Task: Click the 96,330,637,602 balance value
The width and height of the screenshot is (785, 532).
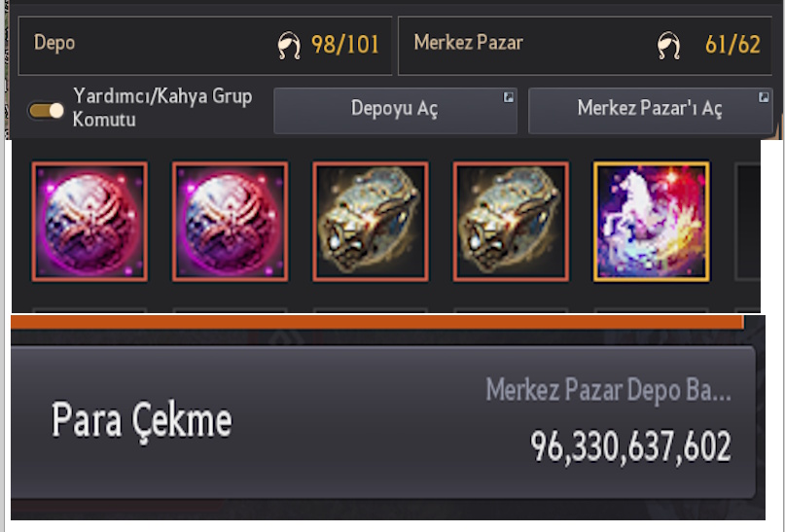Action: tap(630, 445)
